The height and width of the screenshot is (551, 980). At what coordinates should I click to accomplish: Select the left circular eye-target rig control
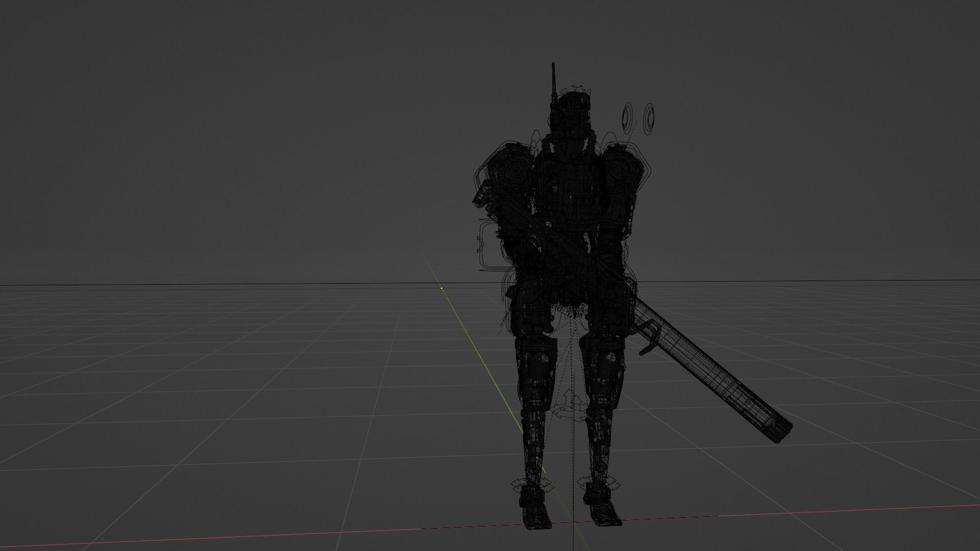tap(627, 118)
